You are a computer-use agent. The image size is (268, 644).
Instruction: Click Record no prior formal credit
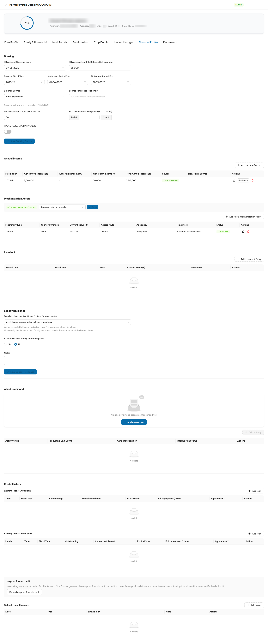click(x=24, y=592)
